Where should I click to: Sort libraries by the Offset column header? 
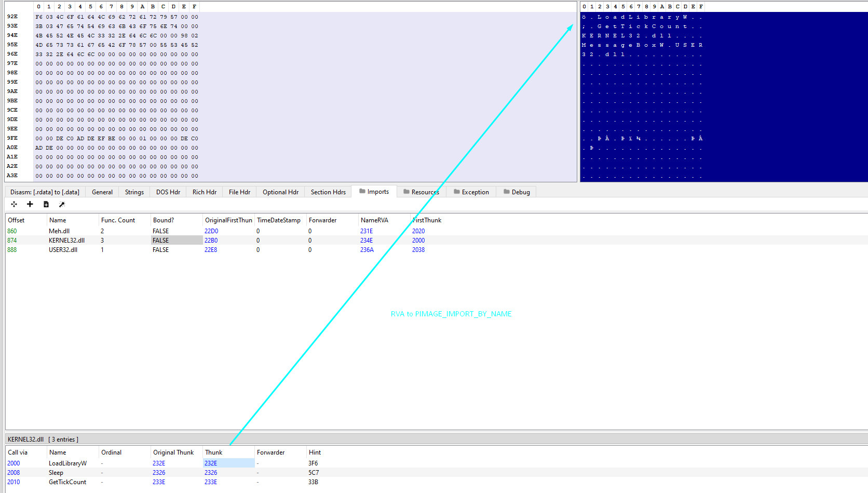pyautogui.click(x=26, y=220)
